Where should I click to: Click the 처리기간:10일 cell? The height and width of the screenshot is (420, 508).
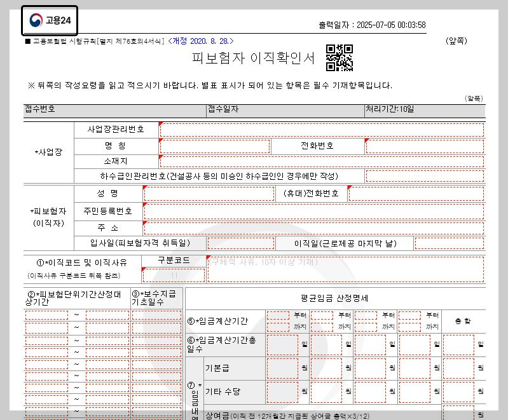pyautogui.click(x=425, y=110)
